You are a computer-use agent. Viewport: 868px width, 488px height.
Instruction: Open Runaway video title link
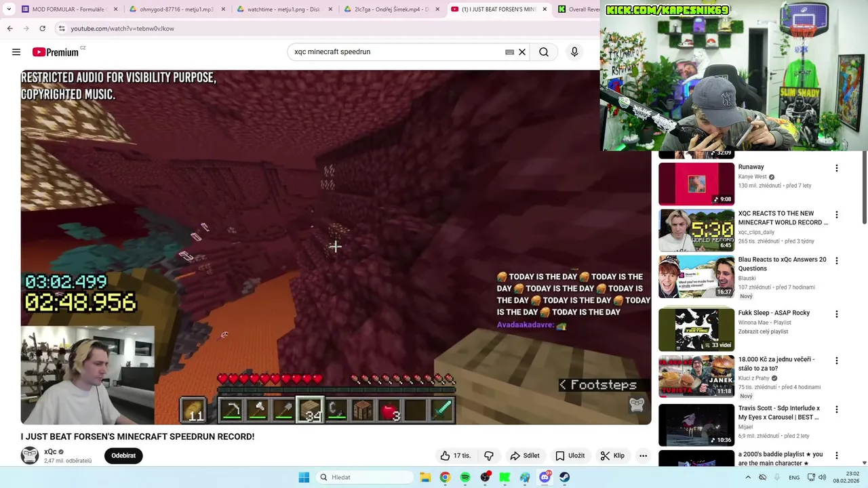coord(751,167)
